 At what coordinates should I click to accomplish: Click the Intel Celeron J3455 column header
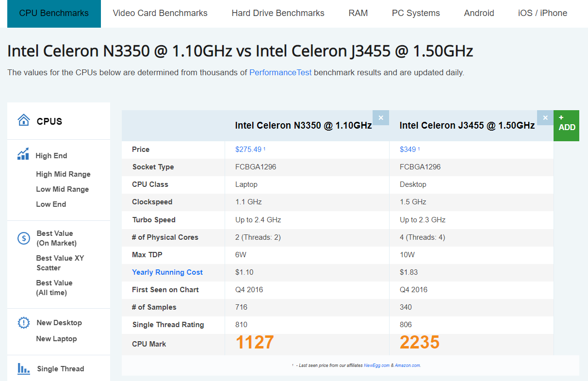[467, 126]
